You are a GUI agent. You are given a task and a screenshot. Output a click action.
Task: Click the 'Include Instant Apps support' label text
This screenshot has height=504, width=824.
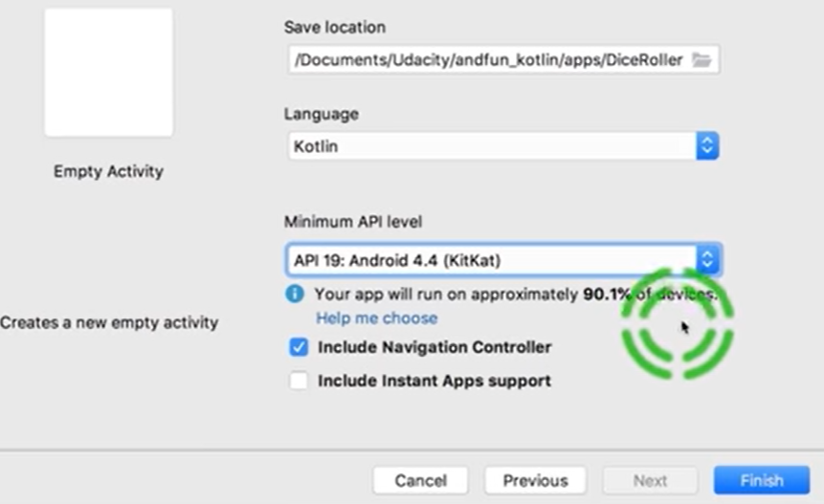click(x=434, y=381)
